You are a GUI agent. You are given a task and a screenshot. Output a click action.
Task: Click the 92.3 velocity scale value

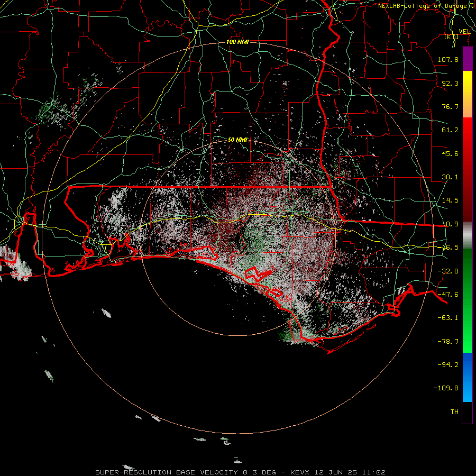[450, 83]
